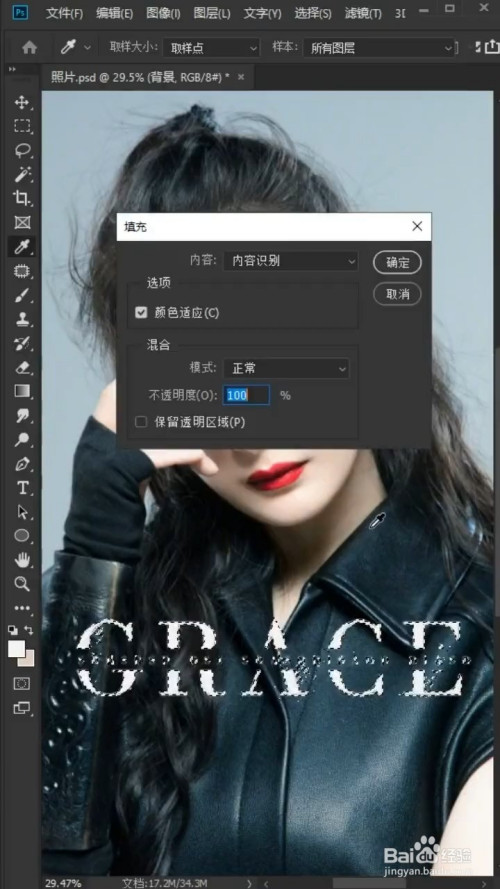
Task: Select the Ellipse shape tool
Action: coord(22,536)
